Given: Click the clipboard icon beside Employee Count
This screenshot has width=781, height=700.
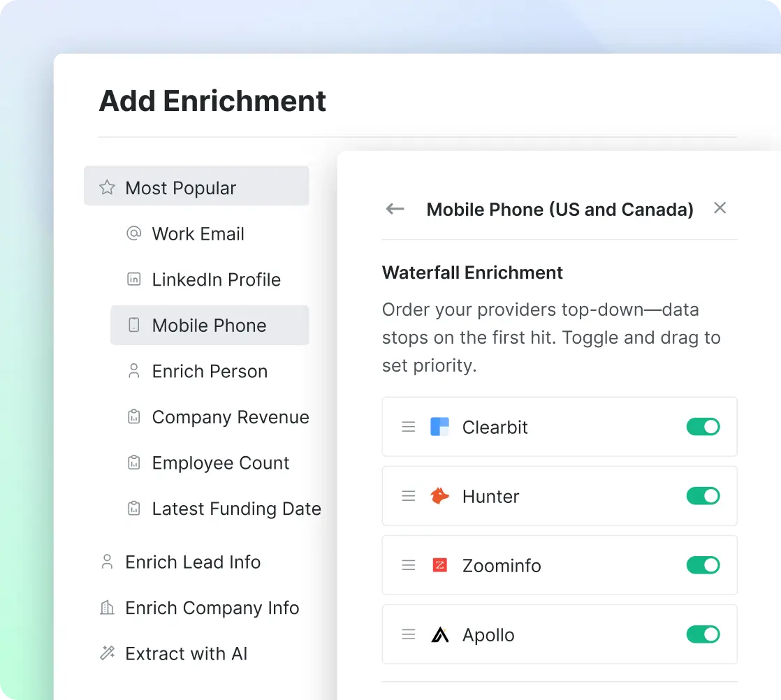Looking at the screenshot, I should 134,462.
